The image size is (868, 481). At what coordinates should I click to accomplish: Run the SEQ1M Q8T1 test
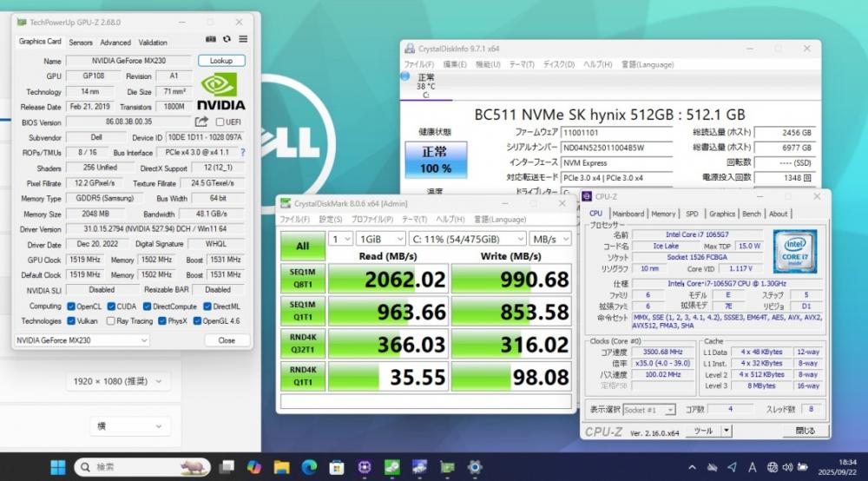303,279
